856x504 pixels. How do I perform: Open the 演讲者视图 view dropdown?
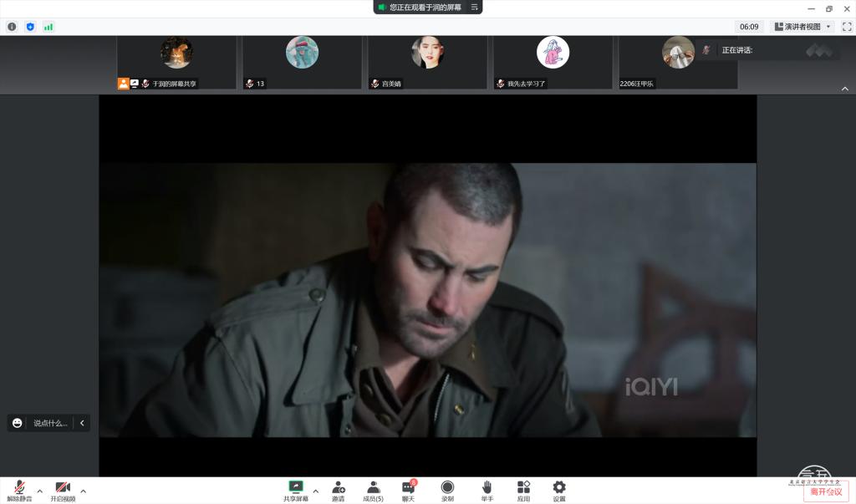[x=802, y=27]
